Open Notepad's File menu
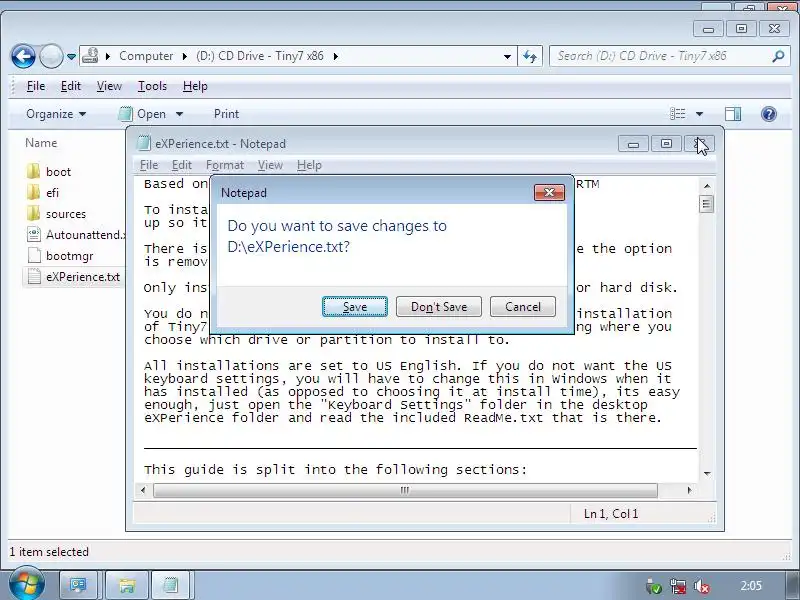Image resolution: width=800 pixels, height=600 pixels. 148,165
